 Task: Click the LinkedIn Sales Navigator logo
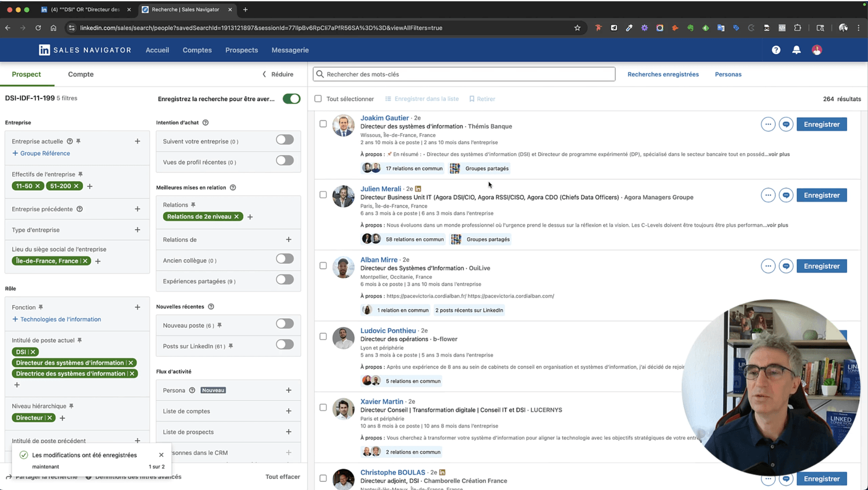click(x=85, y=50)
